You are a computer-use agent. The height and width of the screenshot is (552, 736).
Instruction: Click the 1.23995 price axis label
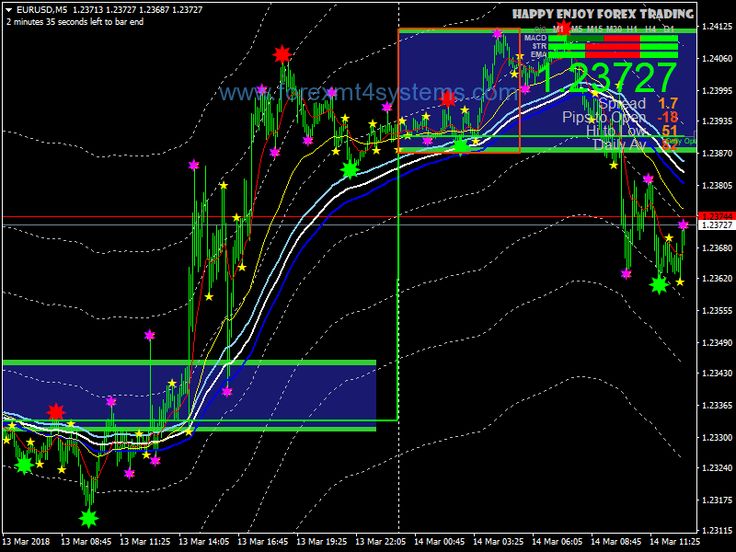[x=717, y=90]
